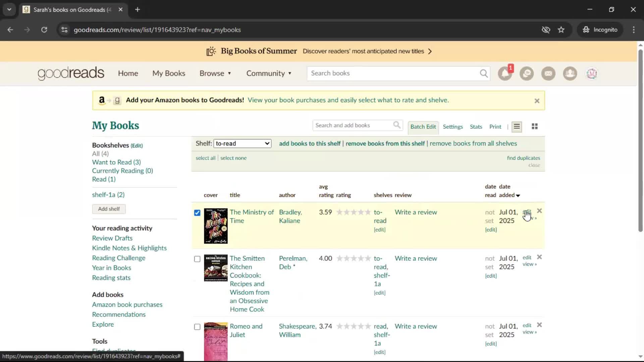Open a new browser tab
The height and width of the screenshot is (362, 644).
tap(138, 9)
